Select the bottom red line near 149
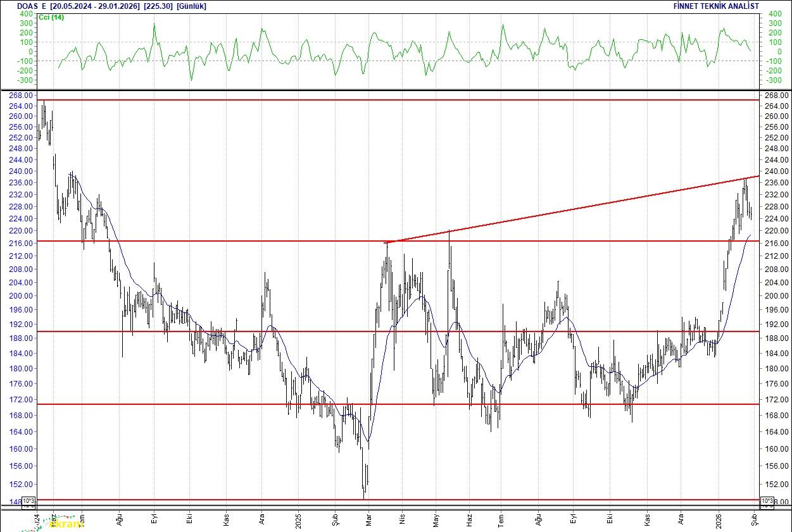Screen dimensions: 792x532 click(x=380, y=500)
